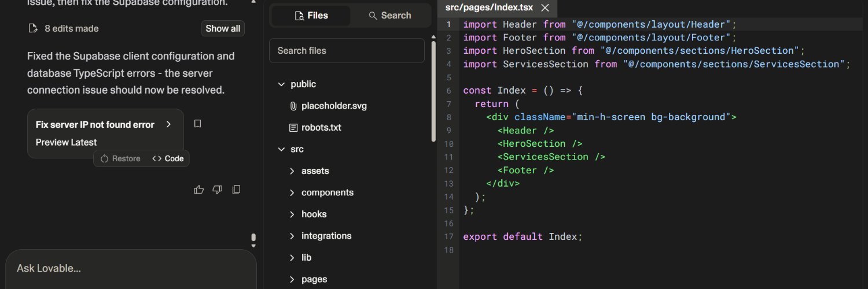Image resolution: width=868 pixels, height=289 pixels.
Task: Expand the integrations folder
Action: point(292,236)
